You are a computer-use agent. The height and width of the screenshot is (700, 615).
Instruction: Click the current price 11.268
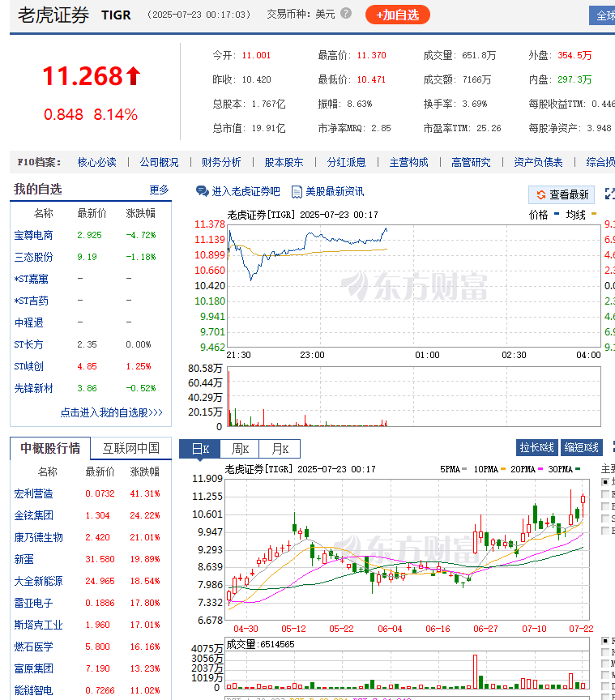pyautogui.click(x=83, y=76)
